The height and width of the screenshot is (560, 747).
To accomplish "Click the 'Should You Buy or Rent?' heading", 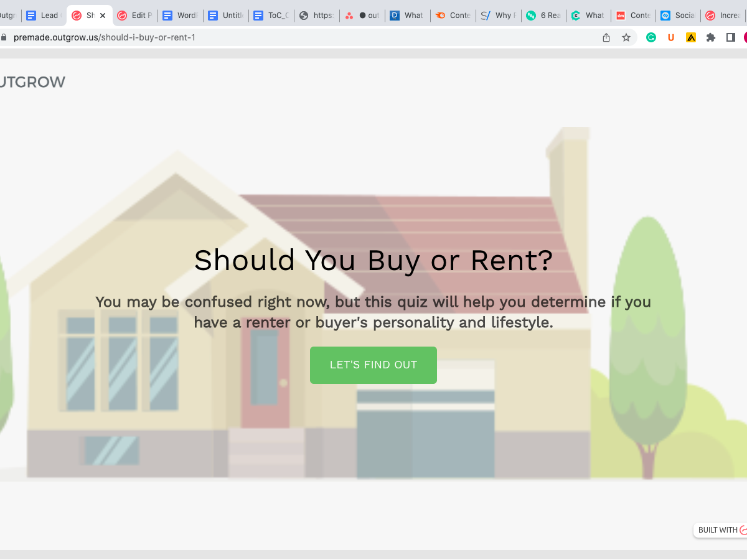I will [x=373, y=260].
